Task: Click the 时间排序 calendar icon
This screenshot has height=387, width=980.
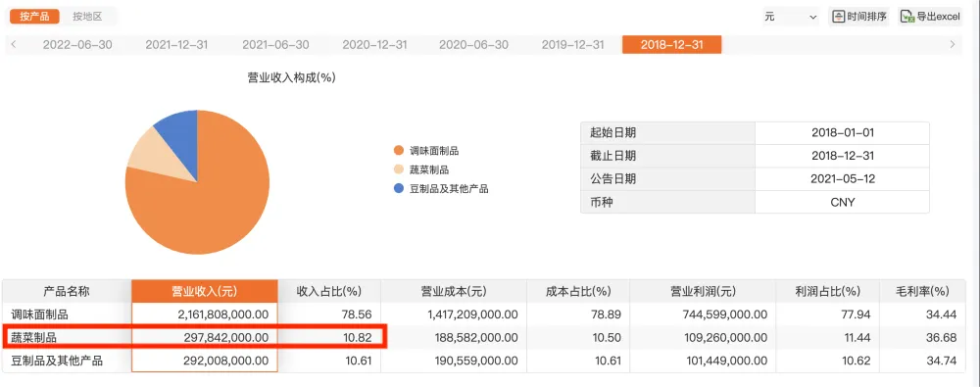Action: (x=838, y=17)
